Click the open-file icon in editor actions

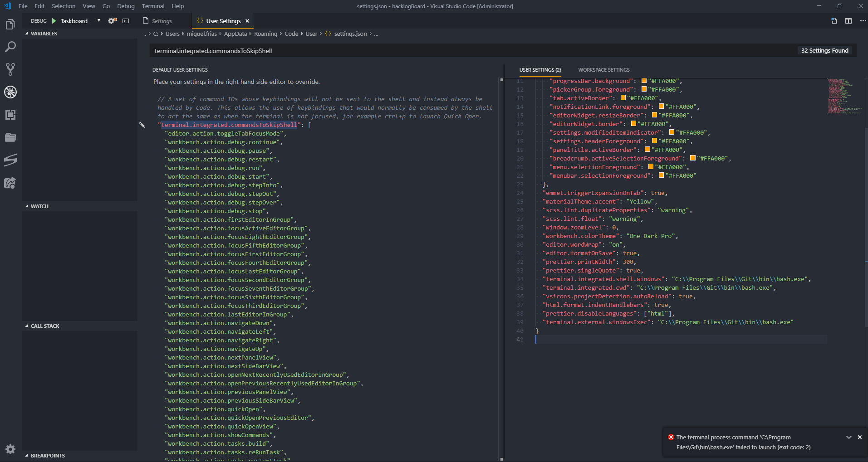point(834,21)
